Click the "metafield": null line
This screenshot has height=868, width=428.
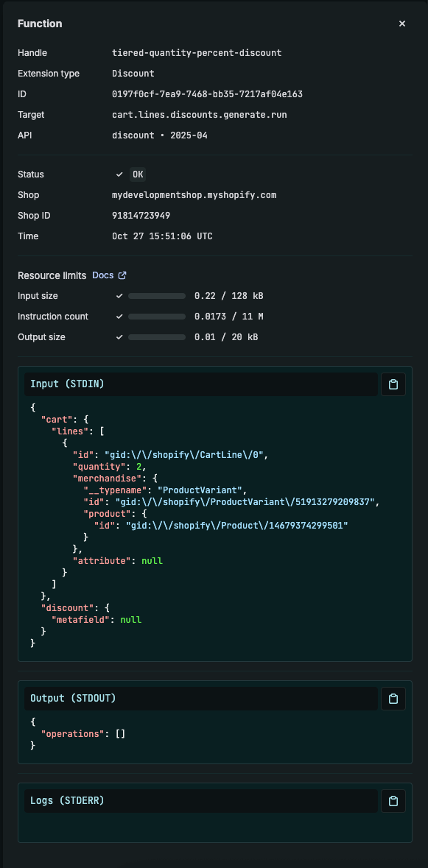point(97,619)
